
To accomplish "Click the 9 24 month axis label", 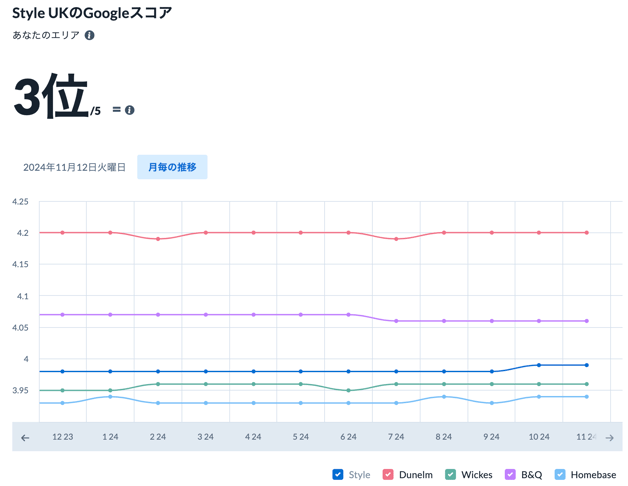I will [x=491, y=437].
